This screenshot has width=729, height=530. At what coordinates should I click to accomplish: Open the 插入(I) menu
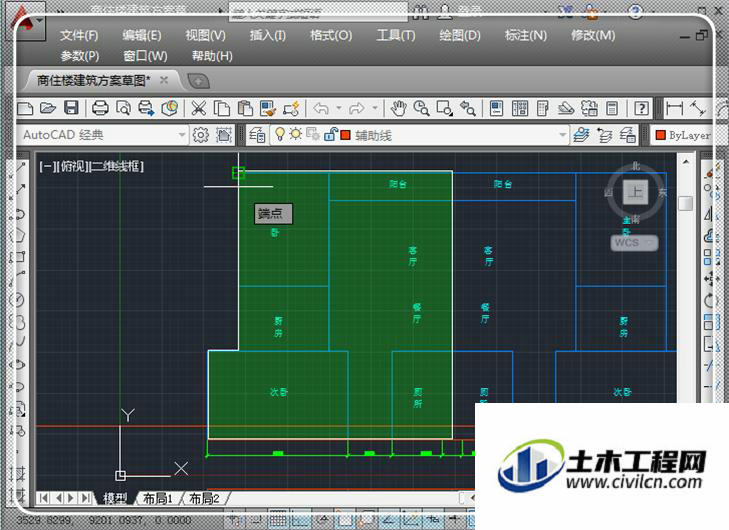point(267,35)
